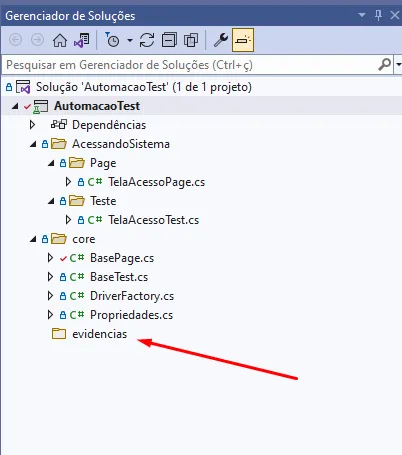The height and width of the screenshot is (455, 402).
Task: Open search options dropdown beside magnifier
Action: pyautogui.click(x=398, y=65)
